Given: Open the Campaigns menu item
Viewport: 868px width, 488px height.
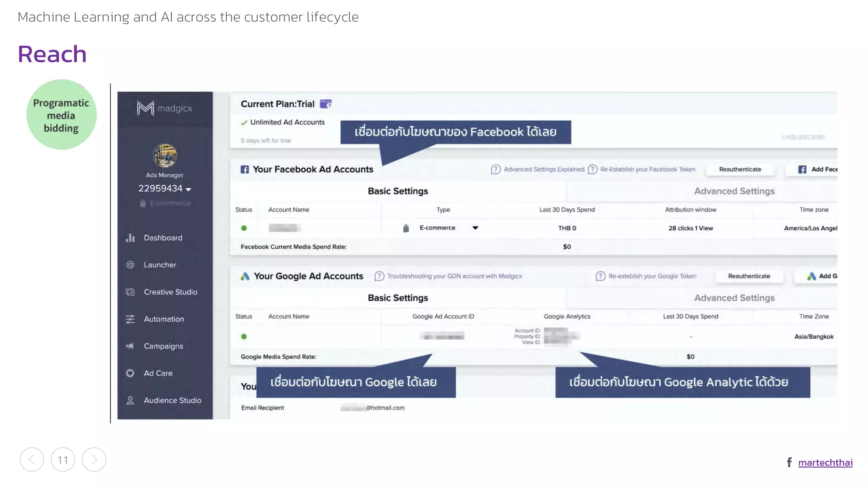Looking at the screenshot, I should 163,346.
